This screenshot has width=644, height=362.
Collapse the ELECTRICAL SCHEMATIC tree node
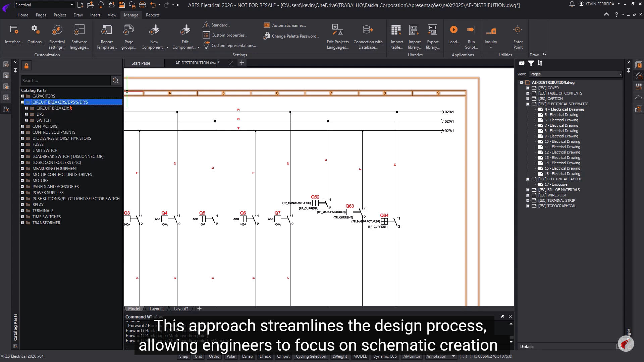(x=528, y=104)
